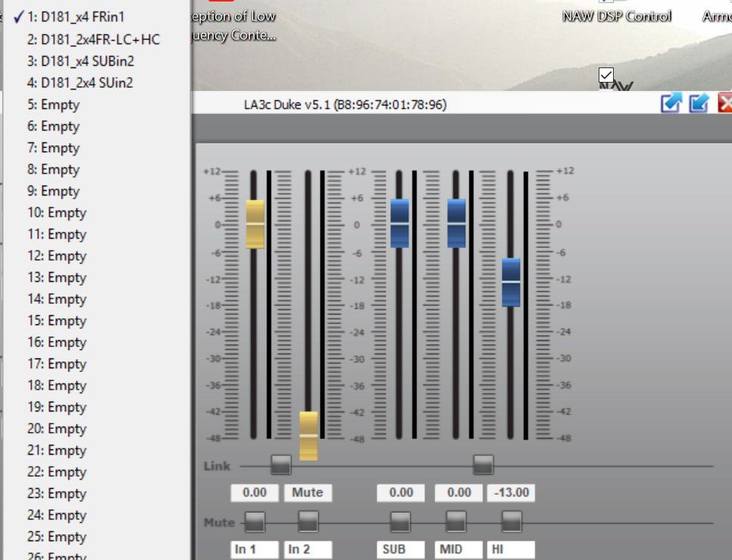Click the second blue pop-out arrow icon
The width and height of the screenshot is (732, 560).
tap(699, 102)
